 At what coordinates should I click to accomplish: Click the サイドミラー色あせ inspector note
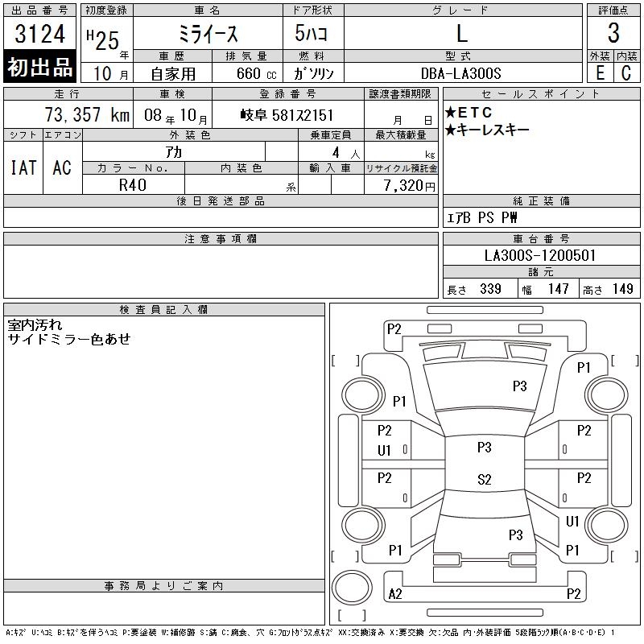tap(68, 339)
